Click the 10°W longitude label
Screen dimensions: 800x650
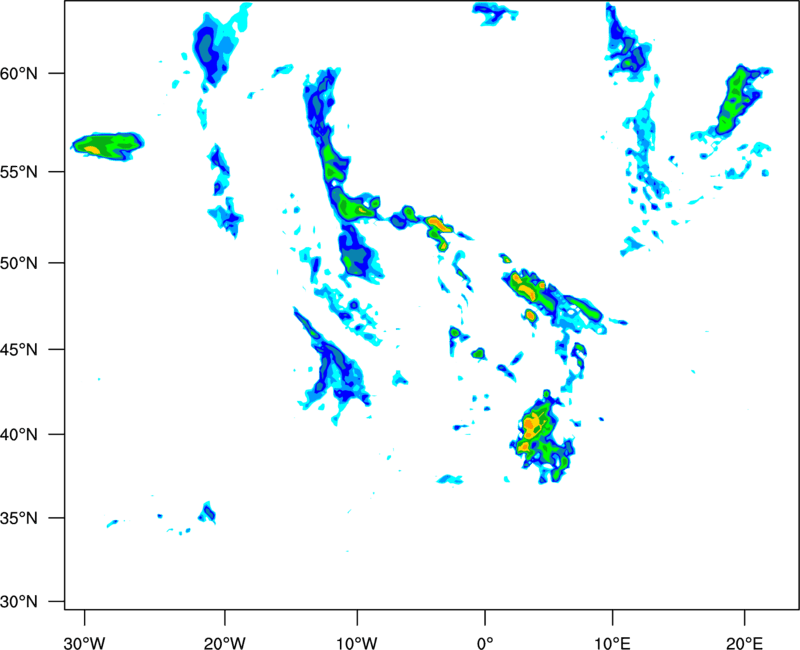(x=357, y=643)
